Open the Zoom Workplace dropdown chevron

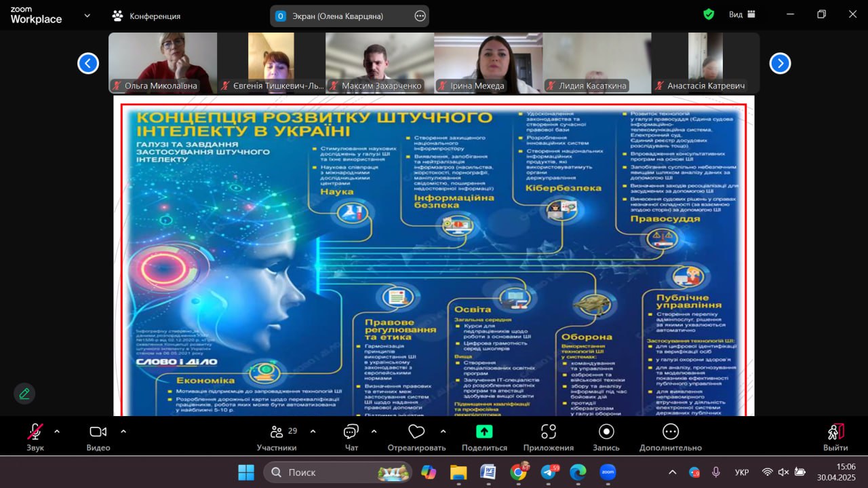87,15
